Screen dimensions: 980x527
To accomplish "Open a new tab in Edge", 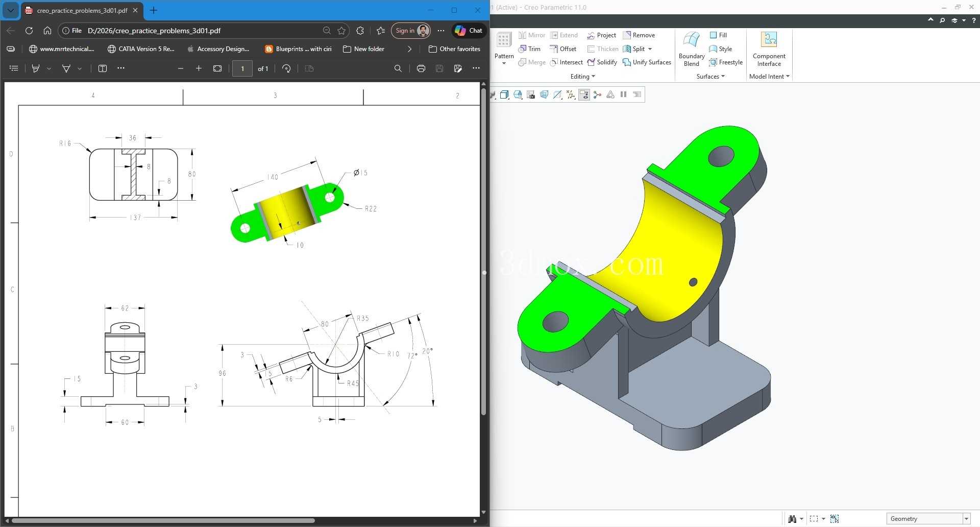I will click(x=154, y=10).
